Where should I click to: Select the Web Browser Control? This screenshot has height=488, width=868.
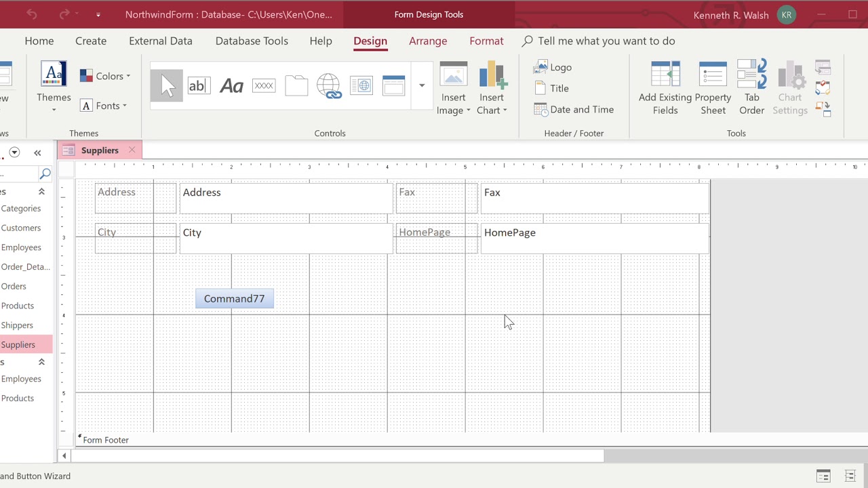(361, 86)
